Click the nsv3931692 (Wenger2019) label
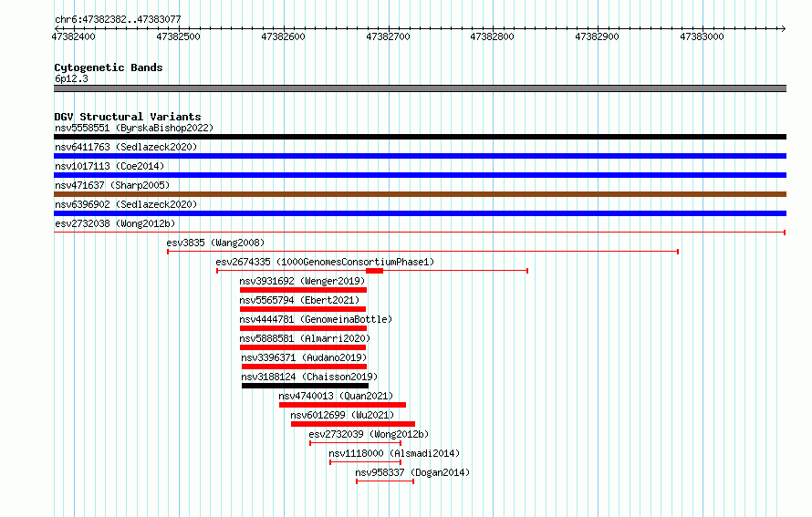 [302, 281]
